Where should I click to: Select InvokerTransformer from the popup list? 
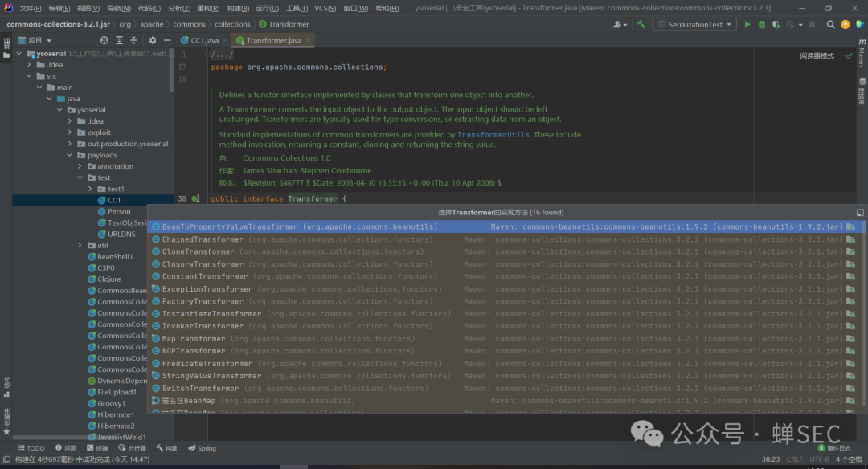coord(203,326)
